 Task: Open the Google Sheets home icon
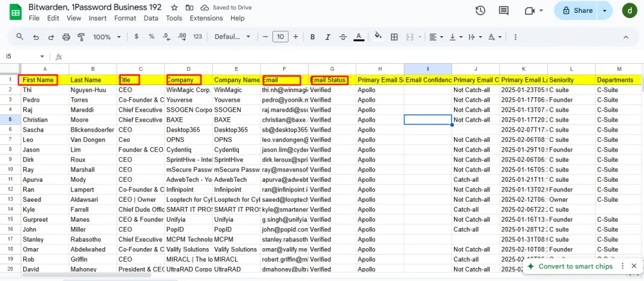point(15,12)
